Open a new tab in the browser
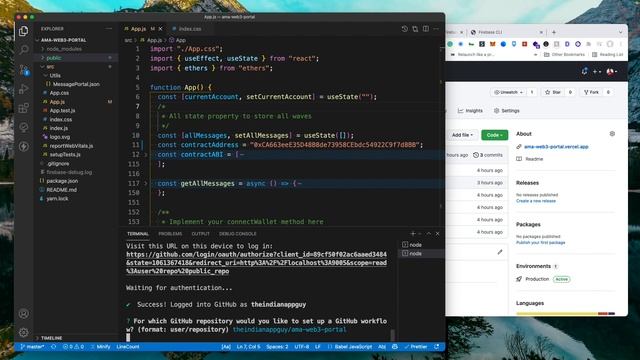 click(x=554, y=32)
